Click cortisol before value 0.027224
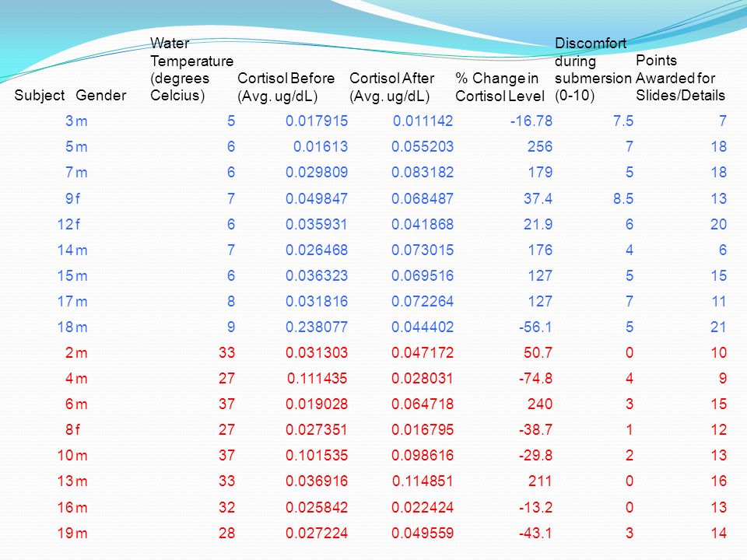 click(317, 534)
